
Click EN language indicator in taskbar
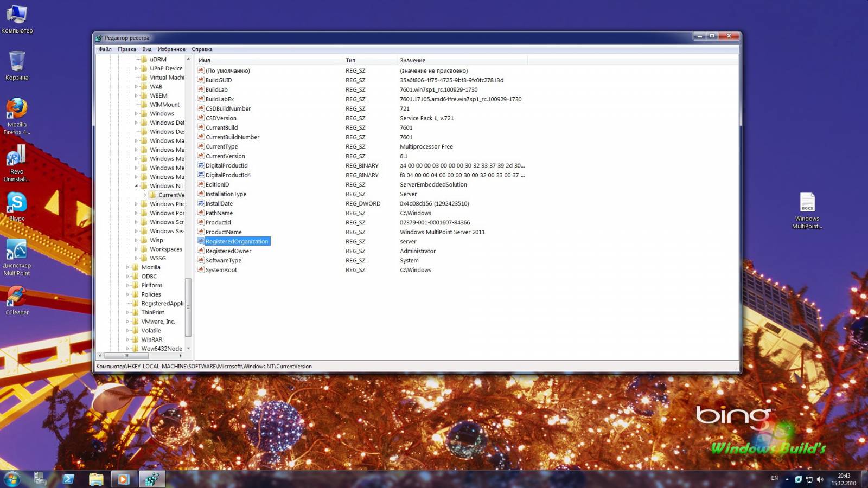[x=774, y=478]
